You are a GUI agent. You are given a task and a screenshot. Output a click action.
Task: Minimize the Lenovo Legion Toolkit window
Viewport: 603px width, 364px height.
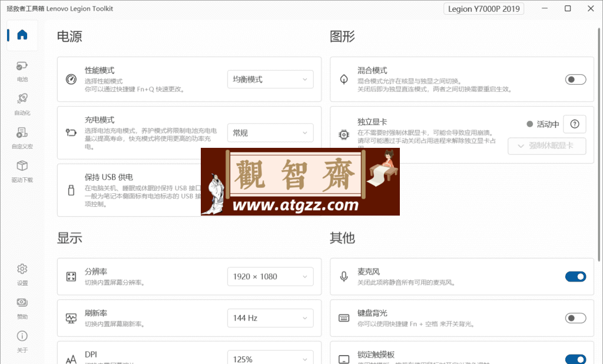point(545,8)
